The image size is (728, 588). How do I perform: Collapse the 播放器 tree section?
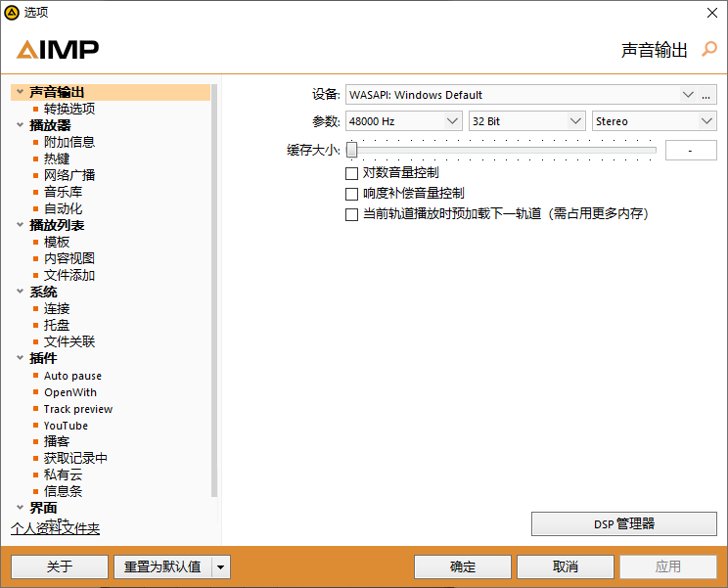20,125
